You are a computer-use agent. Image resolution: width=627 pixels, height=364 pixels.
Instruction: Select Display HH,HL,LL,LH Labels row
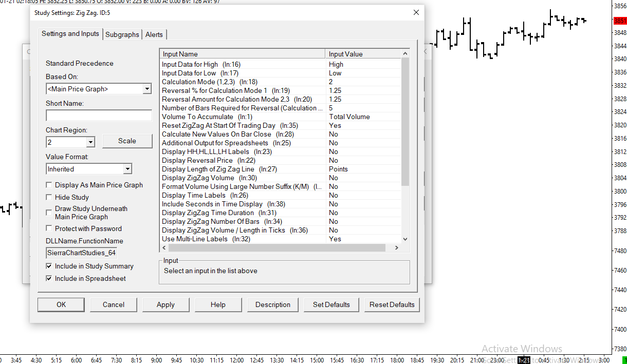coord(281,151)
